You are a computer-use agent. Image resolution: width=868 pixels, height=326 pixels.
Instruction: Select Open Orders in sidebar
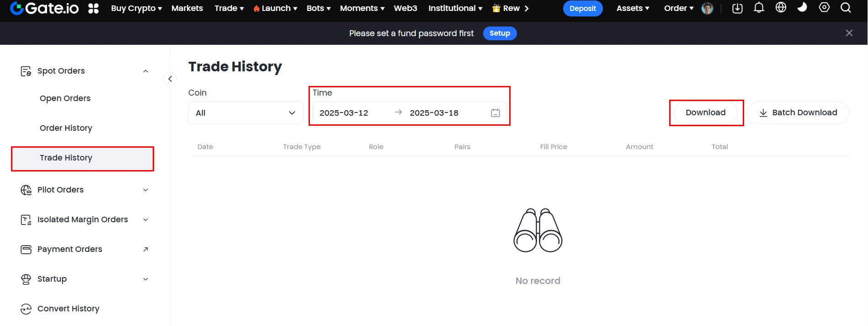click(65, 98)
